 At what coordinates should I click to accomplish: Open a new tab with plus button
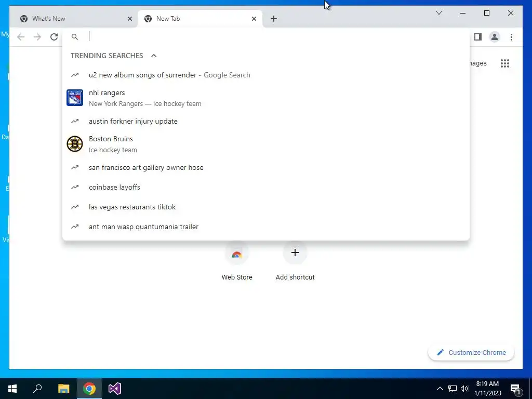[274, 19]
